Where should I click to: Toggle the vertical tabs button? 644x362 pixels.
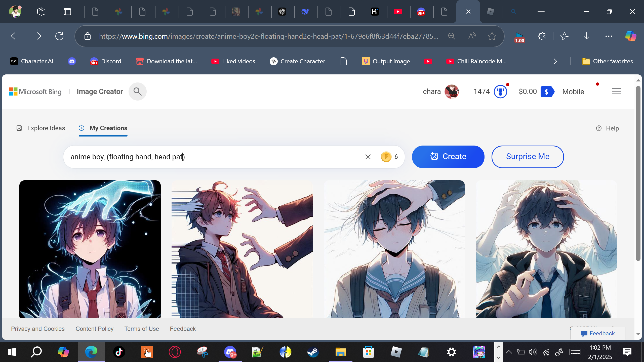67,12
